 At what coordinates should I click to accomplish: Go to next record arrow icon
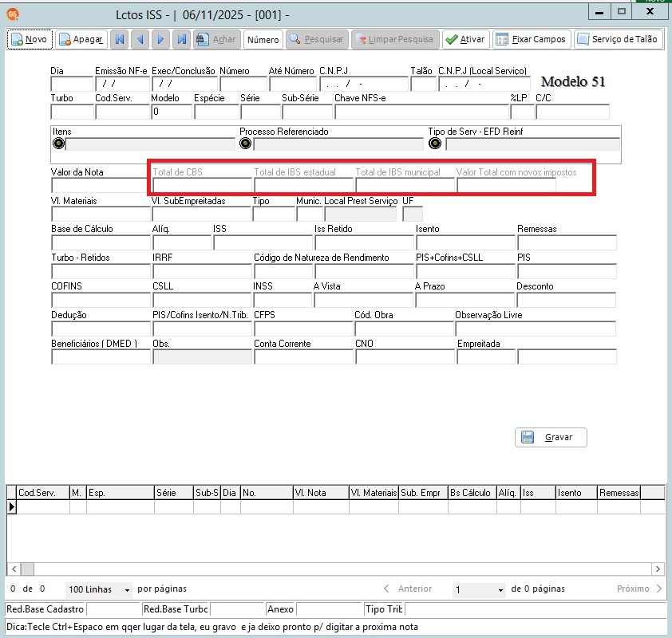point(160,39)
